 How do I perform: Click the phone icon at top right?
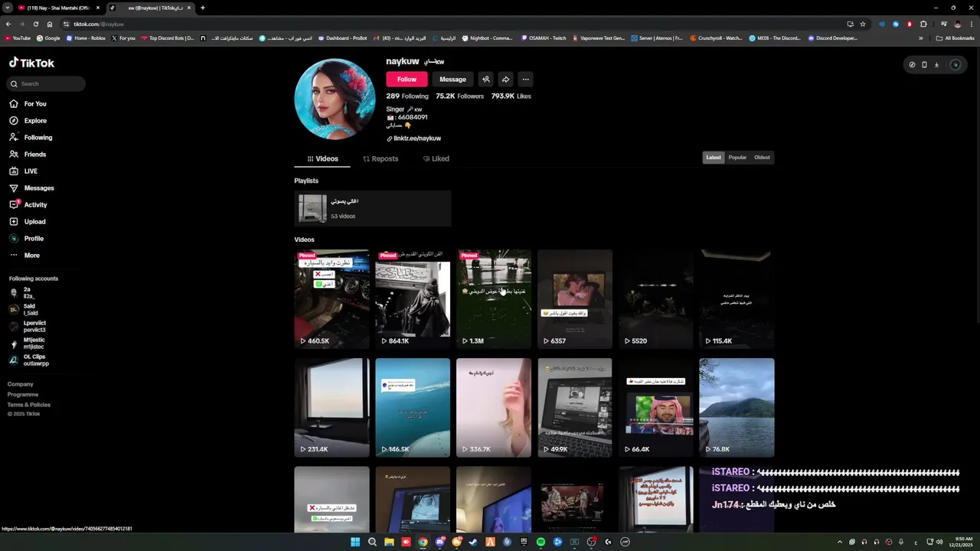coord(924,65)
